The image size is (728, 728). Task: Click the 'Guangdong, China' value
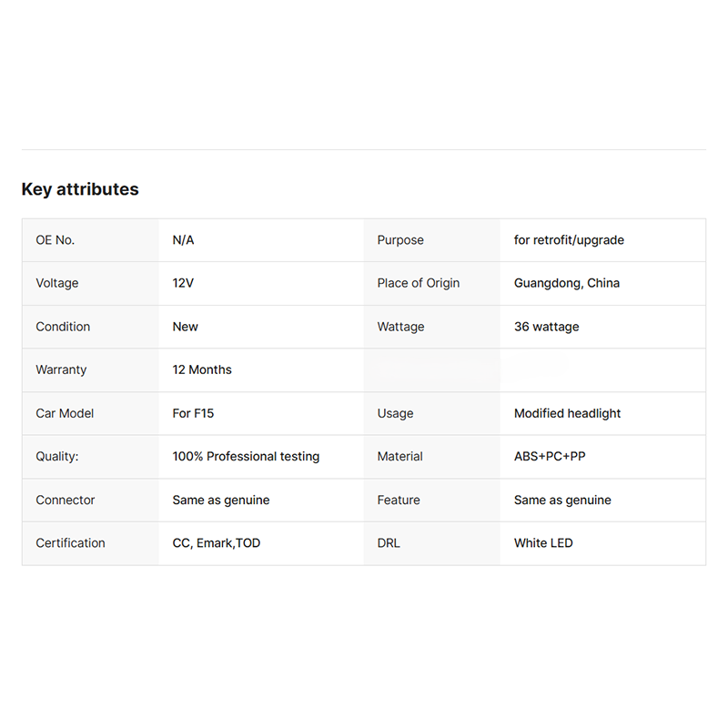[566, 283]
